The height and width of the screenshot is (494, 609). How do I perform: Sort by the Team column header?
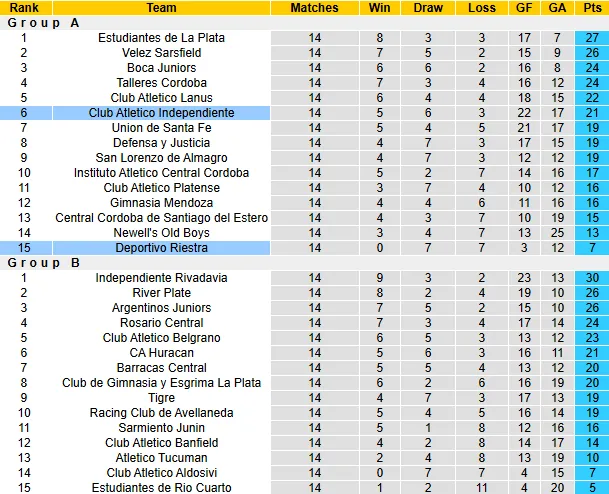161,8
